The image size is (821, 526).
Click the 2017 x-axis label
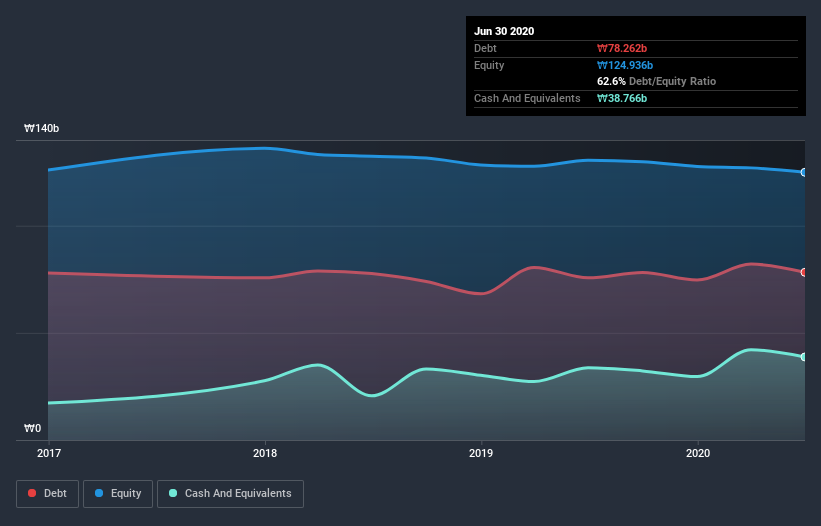pyautogui.click(x=49, y=453)
